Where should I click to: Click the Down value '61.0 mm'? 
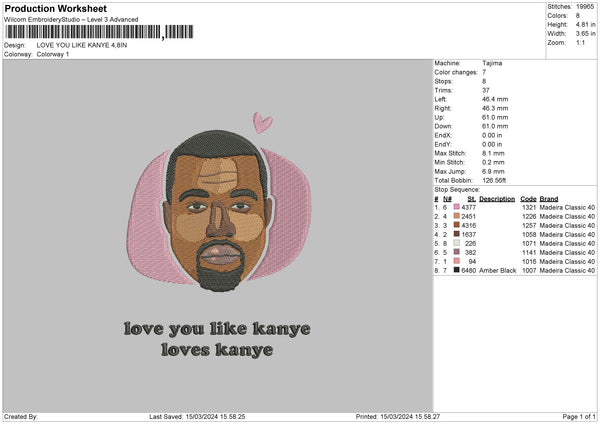[495, 126]
